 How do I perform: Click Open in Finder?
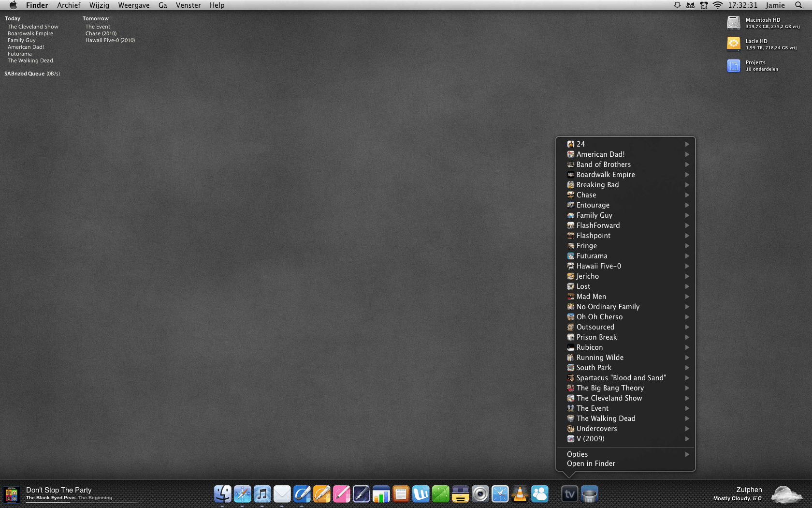click(591, 463)
